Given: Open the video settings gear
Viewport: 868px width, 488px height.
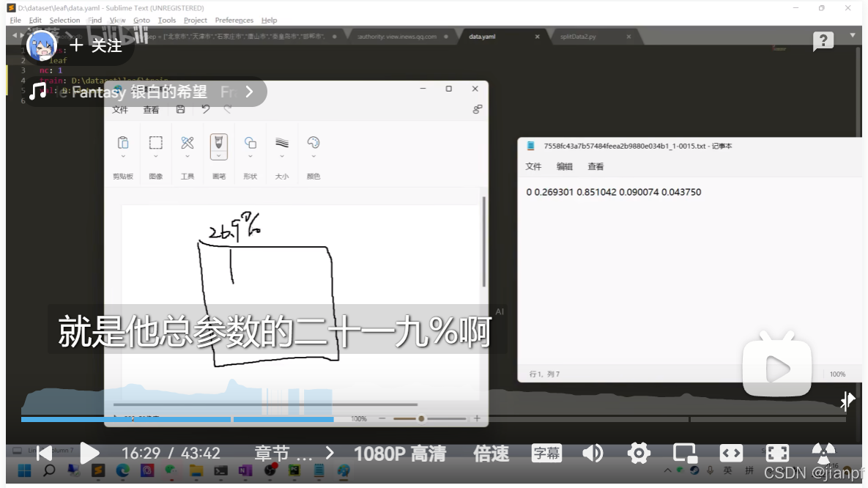Looking at the screenshot, I should (639, 453).
